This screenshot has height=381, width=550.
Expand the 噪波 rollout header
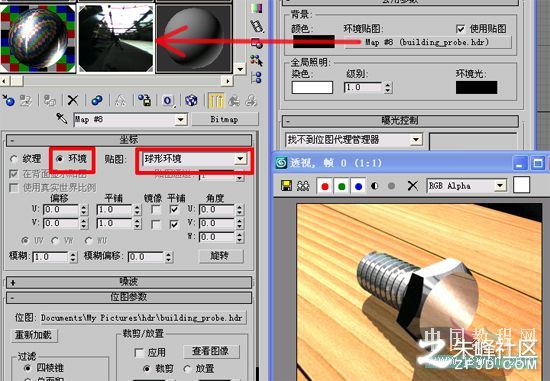click(129, 282)
